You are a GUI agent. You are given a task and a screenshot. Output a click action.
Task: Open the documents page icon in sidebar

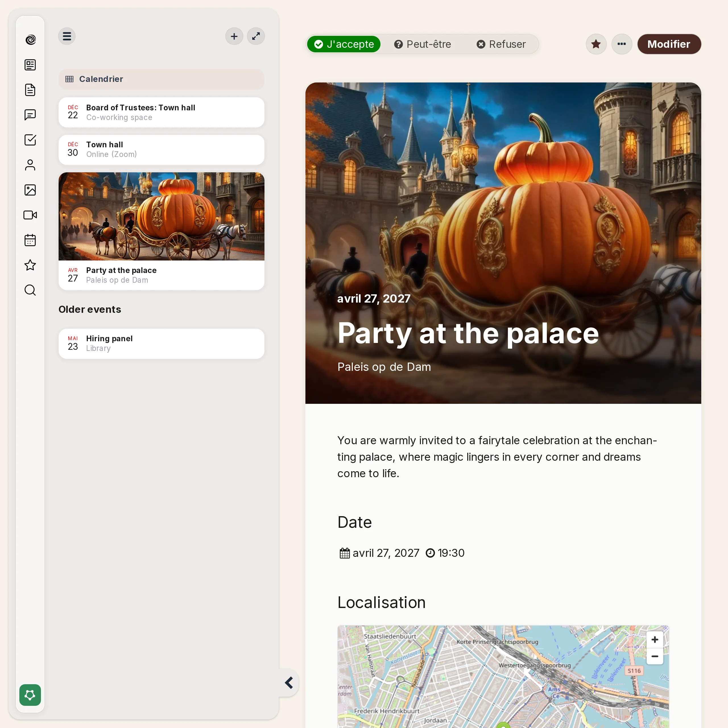pos(30,90)
